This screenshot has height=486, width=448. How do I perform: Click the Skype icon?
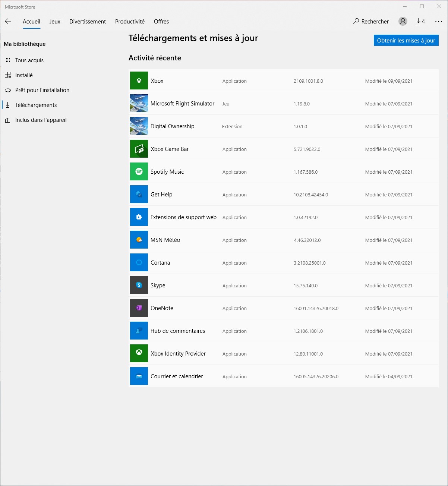pos(139,285)
